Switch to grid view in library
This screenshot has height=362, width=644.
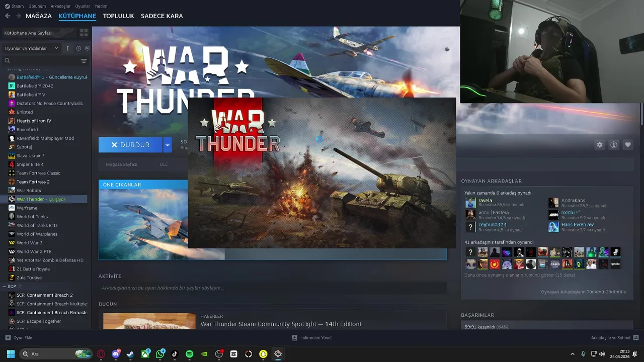coord(84,33)
